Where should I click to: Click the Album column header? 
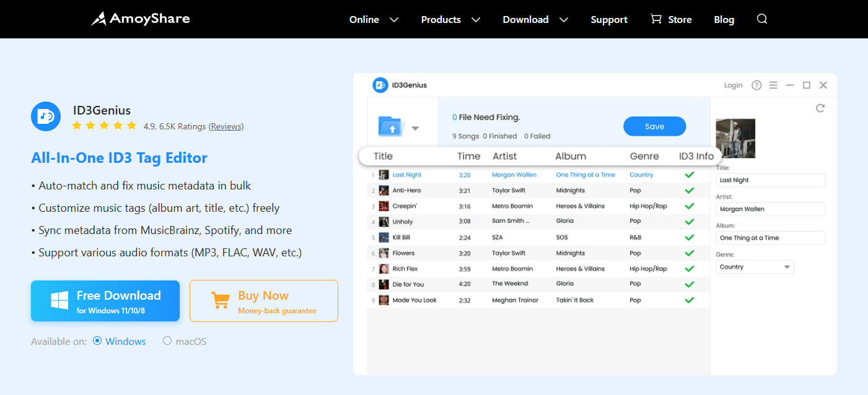tap(571, 156)
